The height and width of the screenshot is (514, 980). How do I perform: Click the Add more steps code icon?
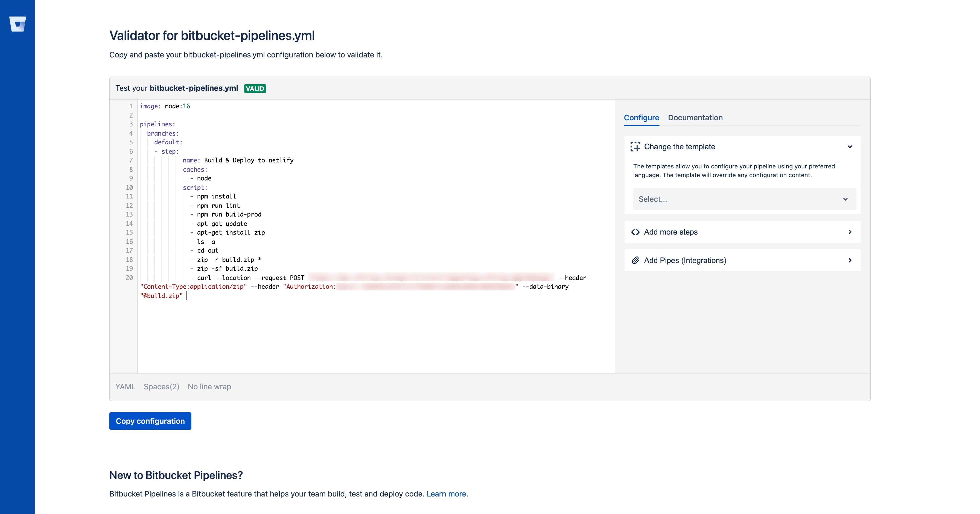[635, 232]
